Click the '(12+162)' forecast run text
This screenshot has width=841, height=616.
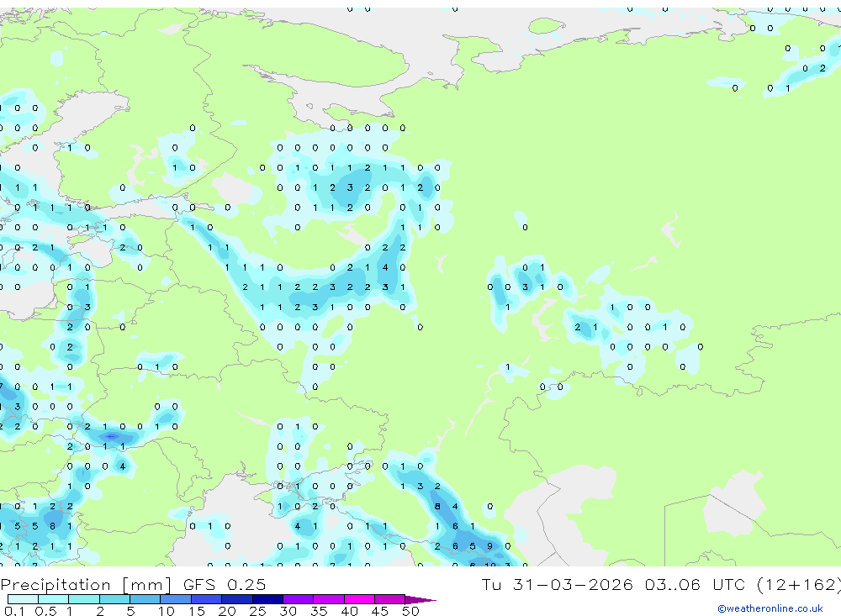click(799, 584)
